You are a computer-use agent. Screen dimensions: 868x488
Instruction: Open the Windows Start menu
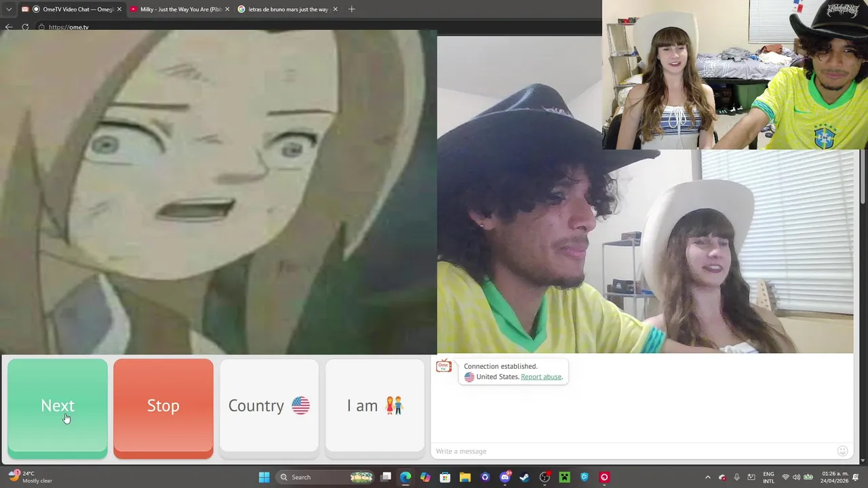click(x=264, y=477)
